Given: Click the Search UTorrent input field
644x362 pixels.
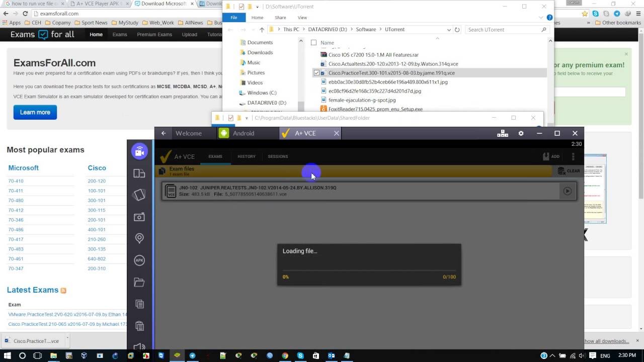Looking at the screenshot, I should tap(507, 30).
